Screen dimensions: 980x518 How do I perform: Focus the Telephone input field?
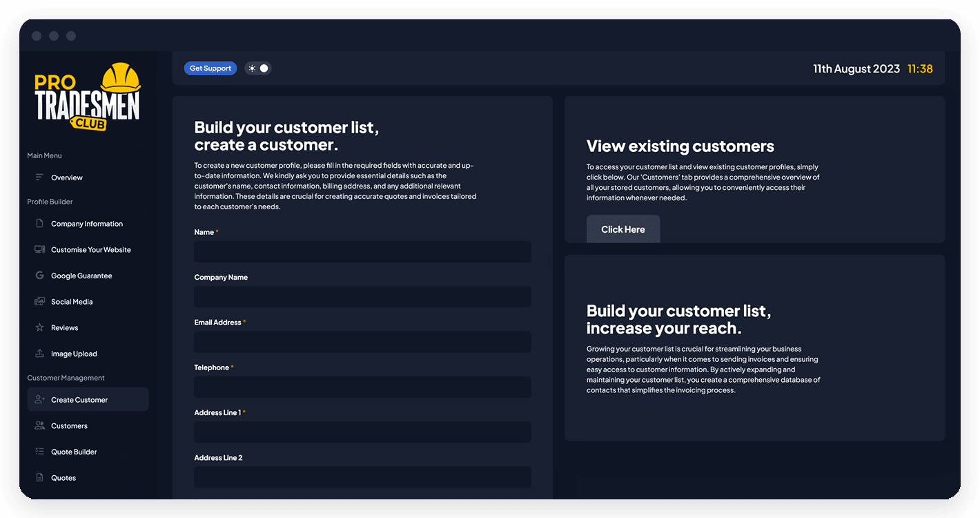(362, 387)
